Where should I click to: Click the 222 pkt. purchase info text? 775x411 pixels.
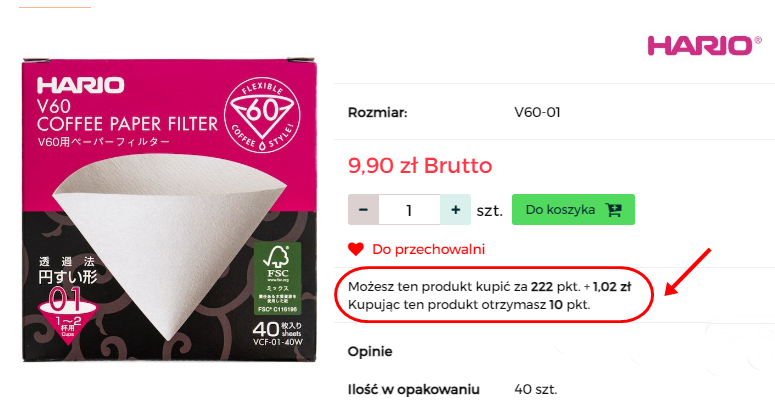tap(489, 287)
